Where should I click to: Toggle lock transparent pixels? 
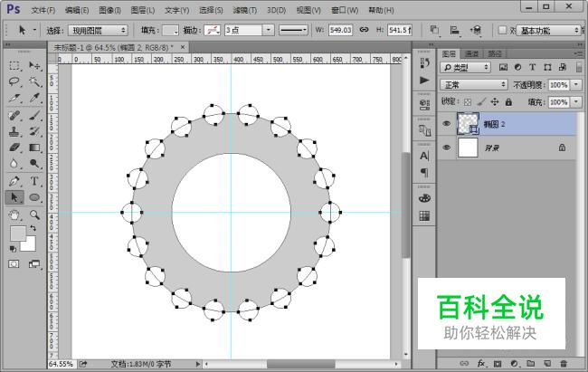click(x=468, y=101)
